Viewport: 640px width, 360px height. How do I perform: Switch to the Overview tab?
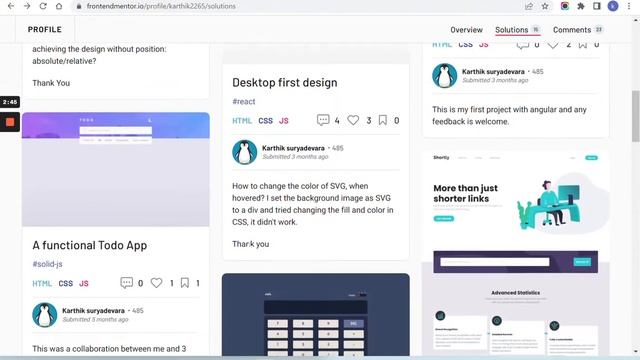(466, 30)
